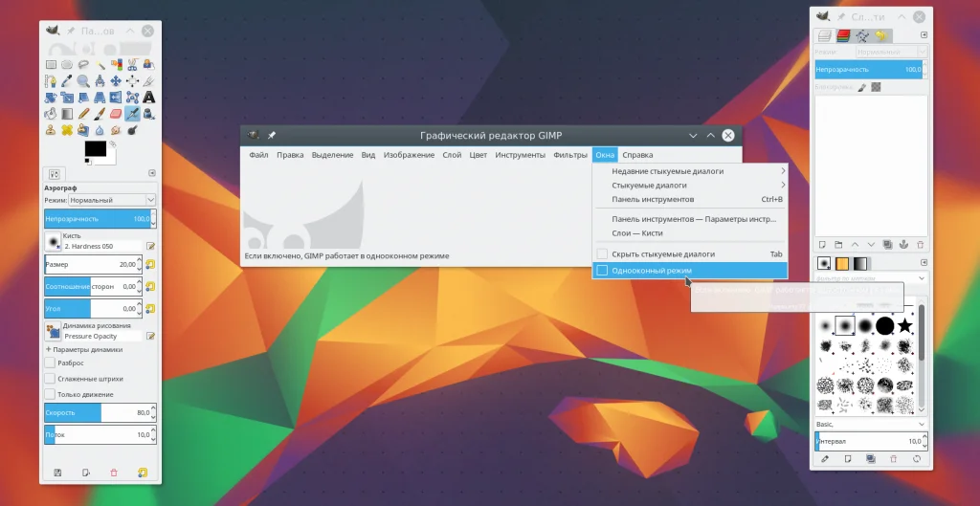Choose Панель инструментов menu entry
This screenshot has height=506, width=980.
pos(689,199)
